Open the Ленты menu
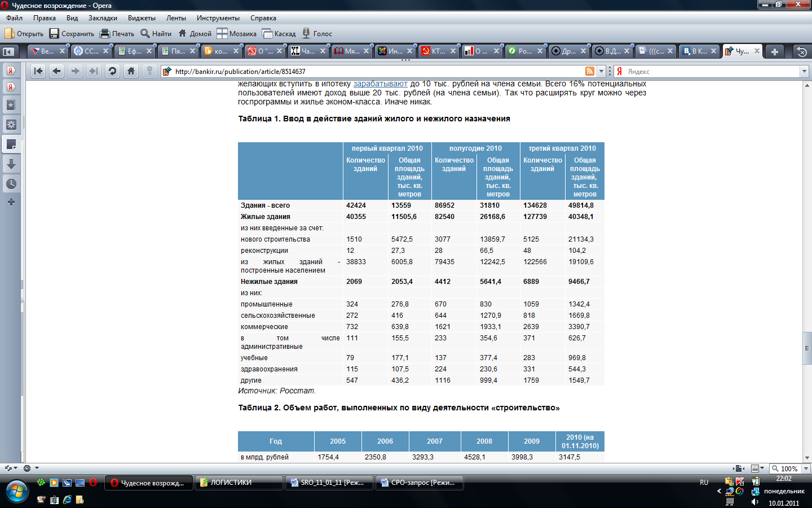 [176, 18]
